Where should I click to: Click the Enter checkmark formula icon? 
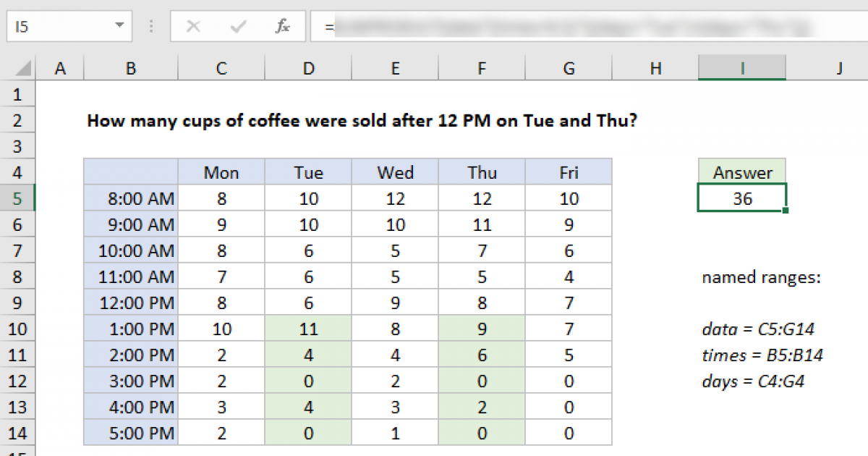[x=237, y=27]
